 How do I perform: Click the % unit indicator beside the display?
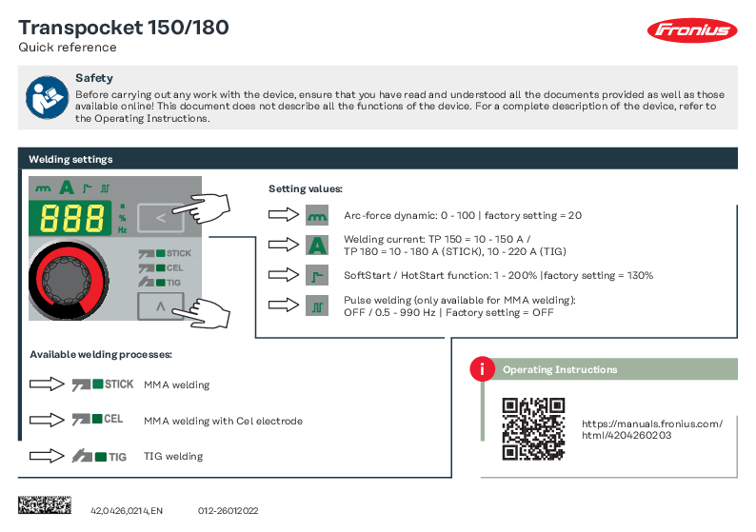click(x=123, y=218)
